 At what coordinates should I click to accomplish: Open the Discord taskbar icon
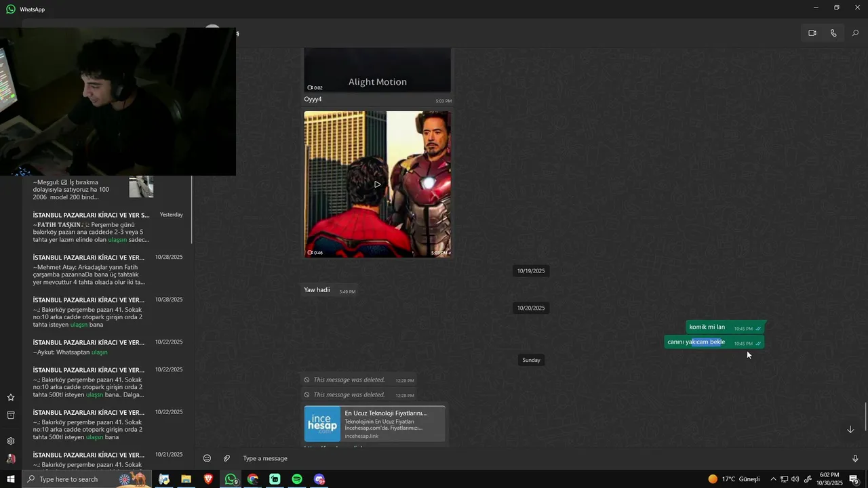pyautogui.click(x=319, y=479)
